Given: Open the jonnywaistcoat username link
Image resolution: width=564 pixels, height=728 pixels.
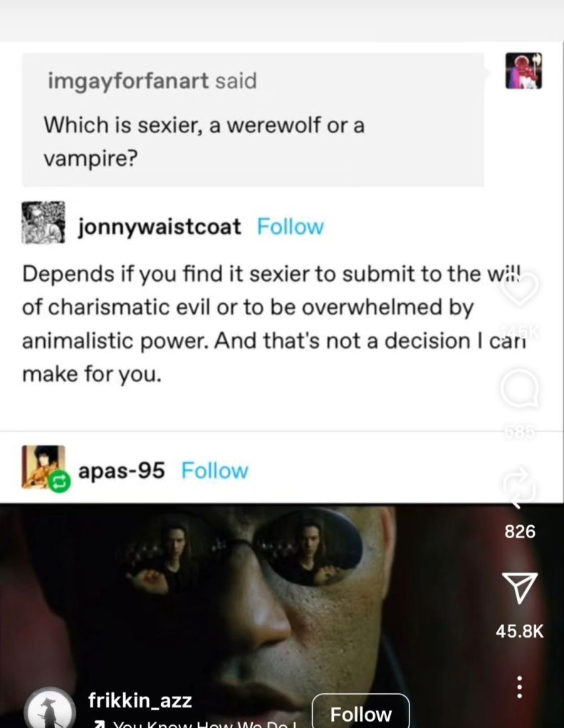Looking at the screenshot, I should (160, 227).
